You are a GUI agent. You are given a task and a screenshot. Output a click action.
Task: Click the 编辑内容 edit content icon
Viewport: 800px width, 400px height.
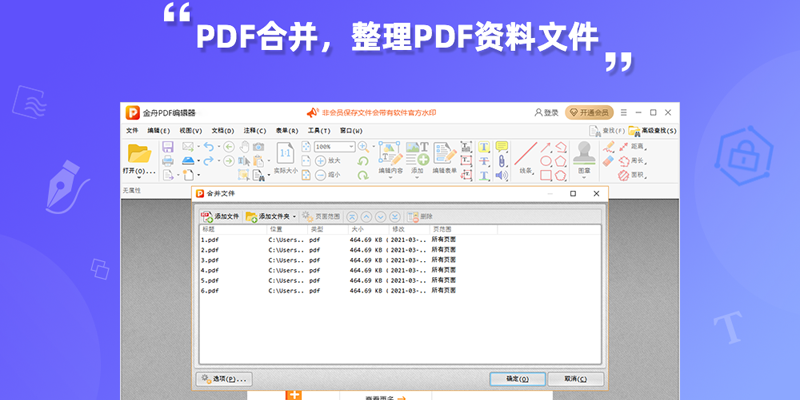pos(390,153)
